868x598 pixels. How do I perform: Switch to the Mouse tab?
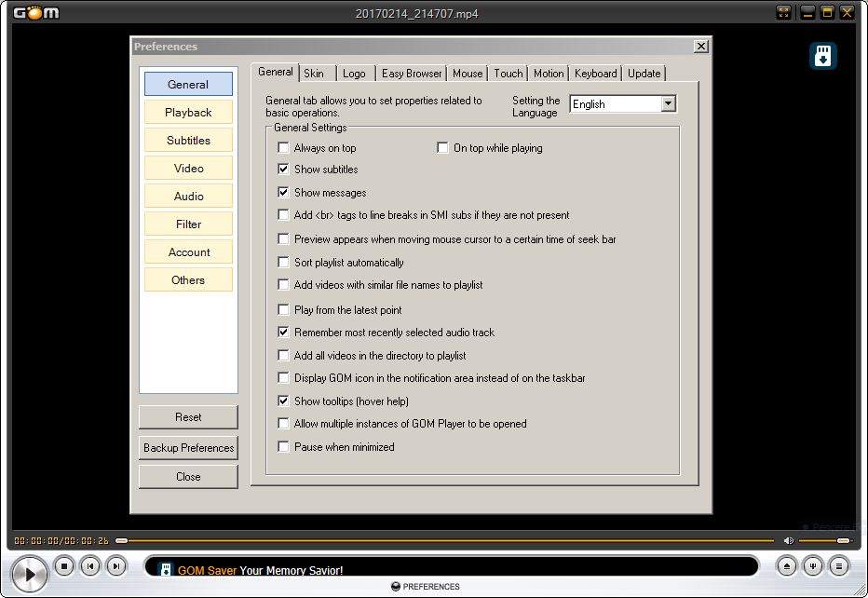click(468, 73)
